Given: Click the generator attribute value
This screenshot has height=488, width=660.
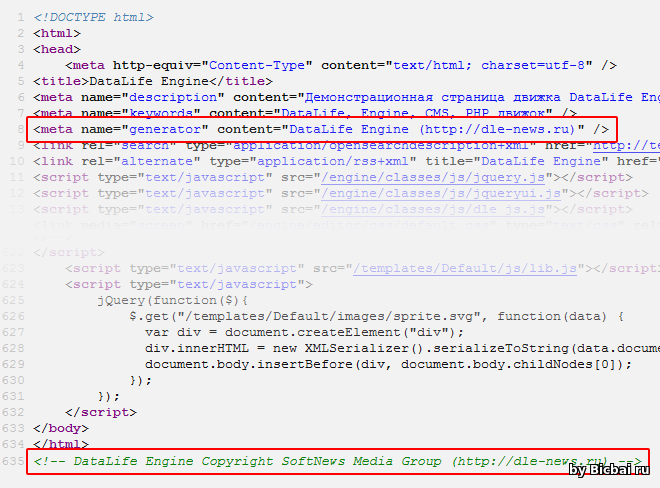Looking at the screenshot, I should pyautogui.click(x=165, y=129).
